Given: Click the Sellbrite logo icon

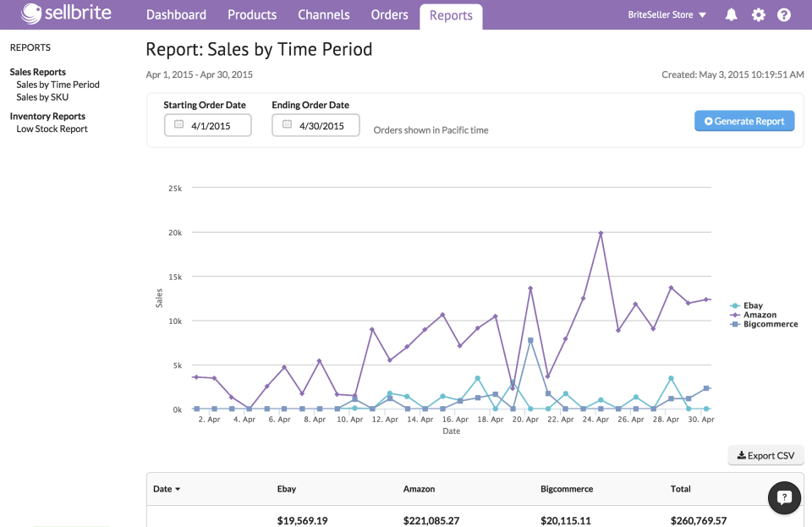Looking at the screenshot, I should pyautogui.click(x=31, y=14).
